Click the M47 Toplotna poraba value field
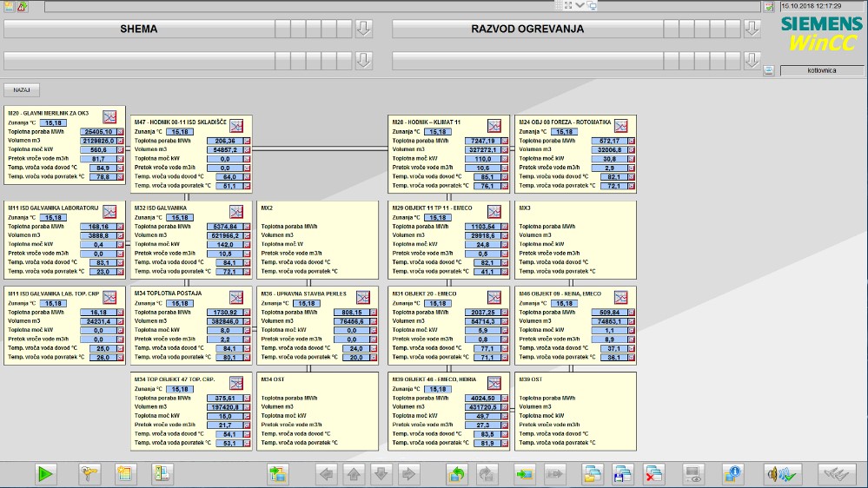 tap(225, 141)
